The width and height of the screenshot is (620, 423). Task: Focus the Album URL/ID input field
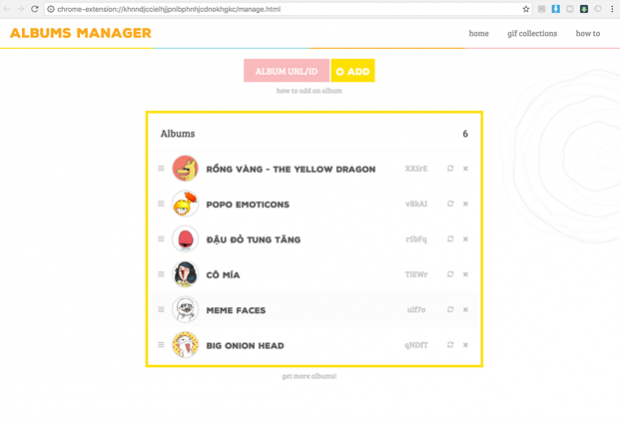286,71
